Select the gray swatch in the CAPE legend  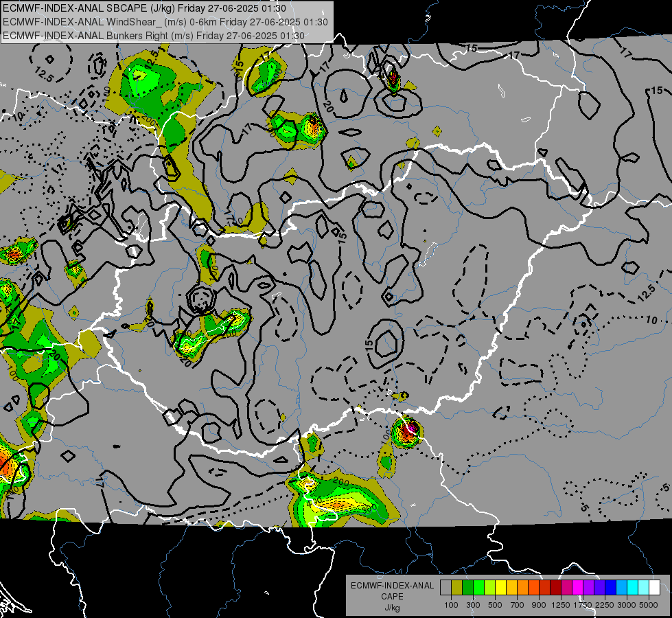pyautogui.click(x=445, y=588)
